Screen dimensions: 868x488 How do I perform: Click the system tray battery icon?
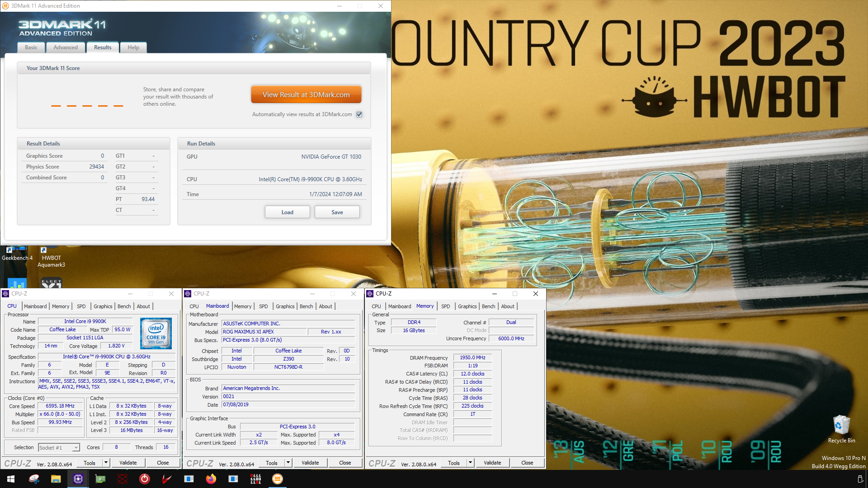pyautogui.click(x=860, y=479)
